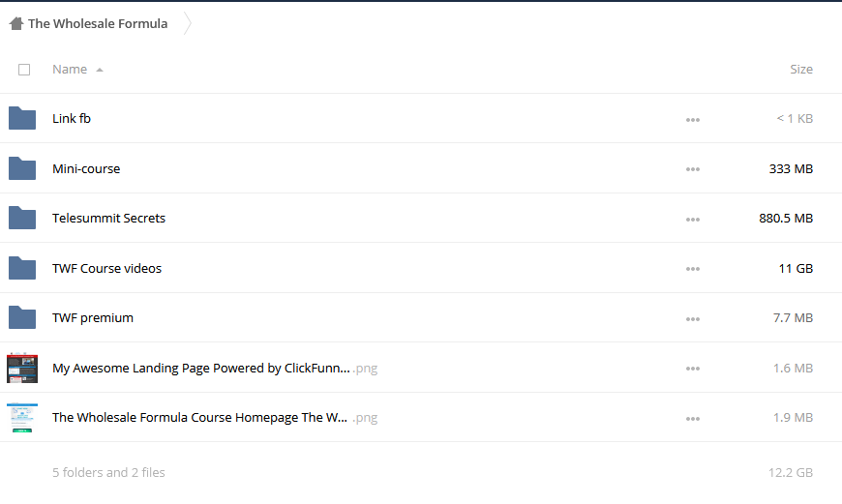Open the Mini-course folder
Screen dimensions: 842x504
point(86,168)
